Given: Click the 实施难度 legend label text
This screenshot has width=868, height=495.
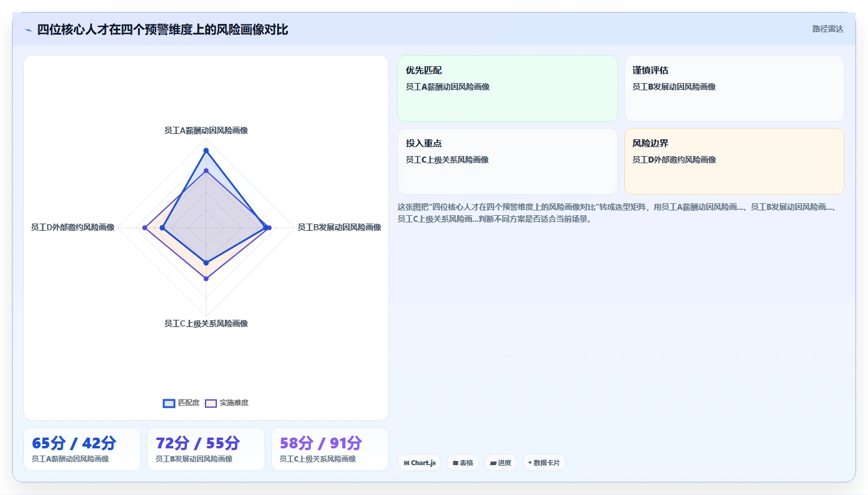Looking at the screenshot, I should 234,403.
